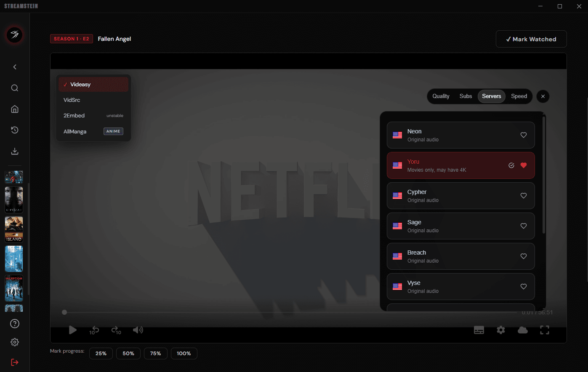Click the server list scrollbar
This screenshot has width=588, height=372.
[544, 175]
